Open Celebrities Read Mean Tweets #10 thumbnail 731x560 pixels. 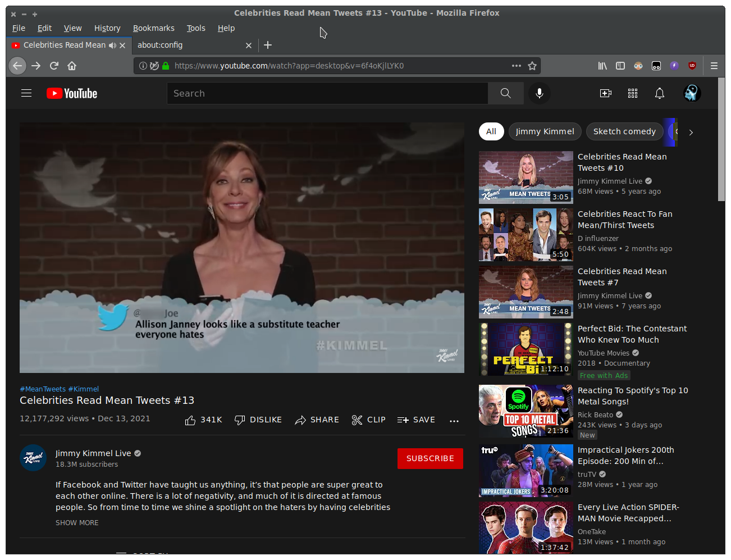click(526, 177)
